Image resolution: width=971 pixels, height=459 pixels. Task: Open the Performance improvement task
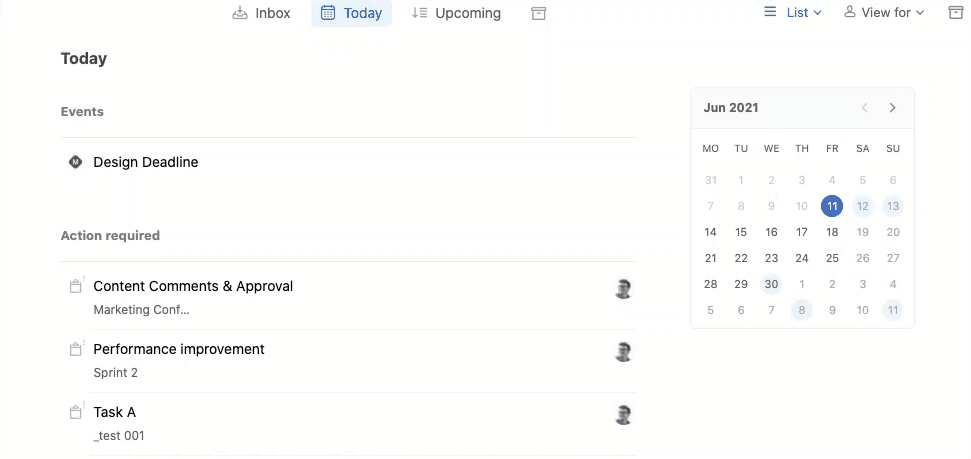pyautogui.click(x=179, y=349)
